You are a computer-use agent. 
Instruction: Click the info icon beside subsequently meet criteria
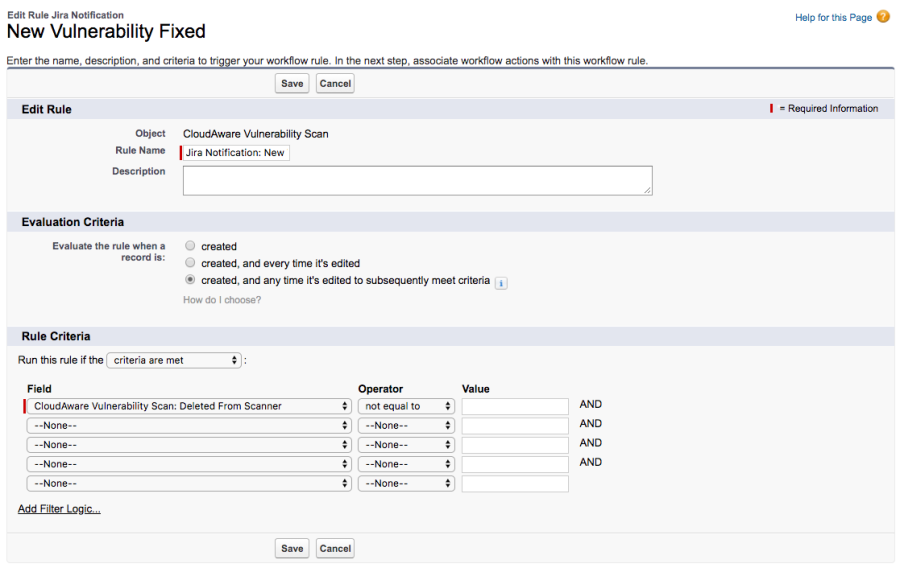click(501, 283)
